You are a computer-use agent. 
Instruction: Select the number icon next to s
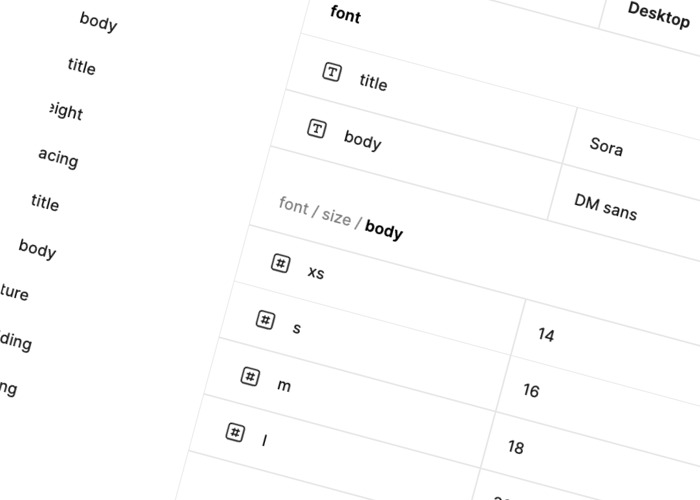click(265, 320)
